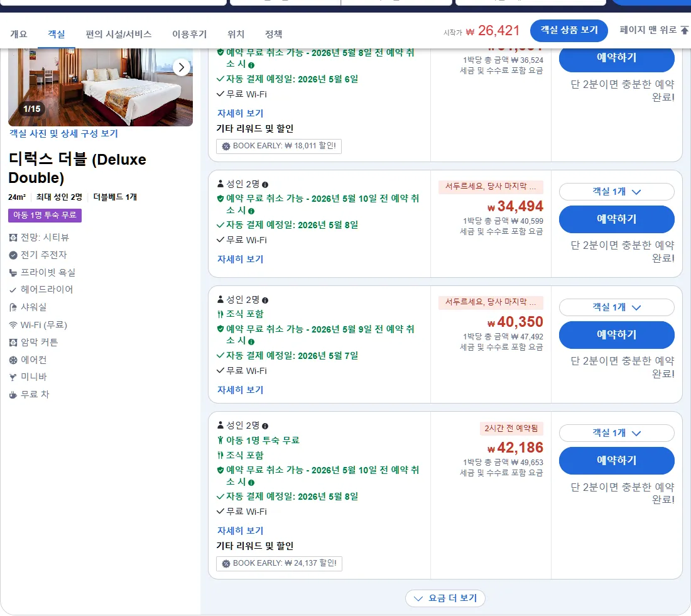Click discount badge icon in BOOK EARLY ₩18,011
Viewport: 691px width, 616px height.
pos(226,146)
